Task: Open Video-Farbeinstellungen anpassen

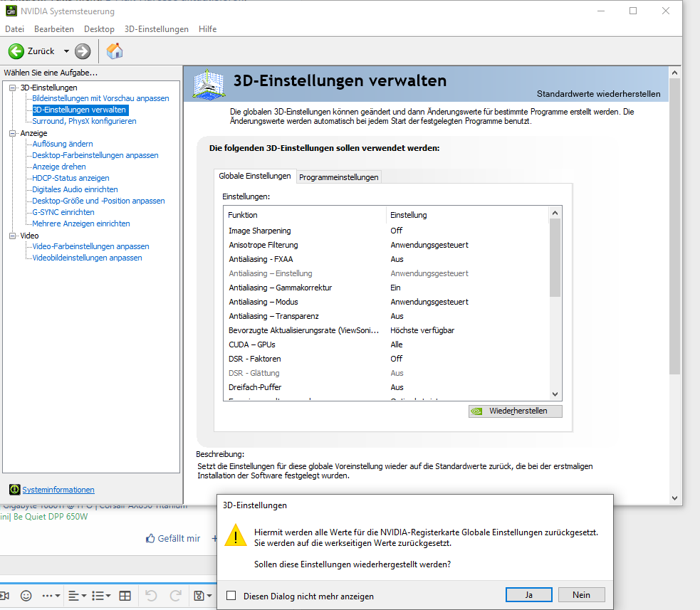Action: [x=90, y=246]
